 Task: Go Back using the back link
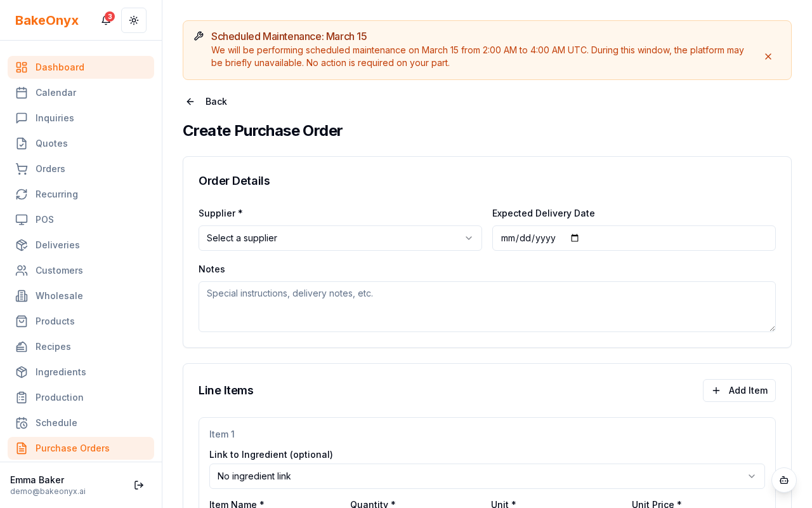click(x=206, y=102)
